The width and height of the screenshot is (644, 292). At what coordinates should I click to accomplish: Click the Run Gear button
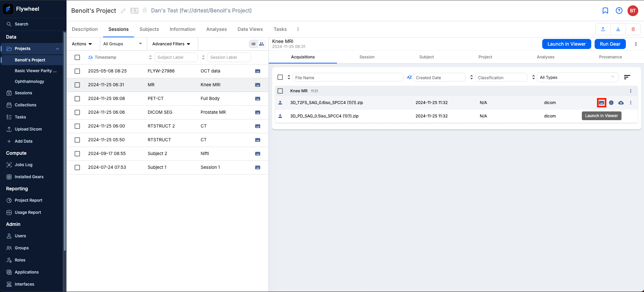click(x=610, y=44)
